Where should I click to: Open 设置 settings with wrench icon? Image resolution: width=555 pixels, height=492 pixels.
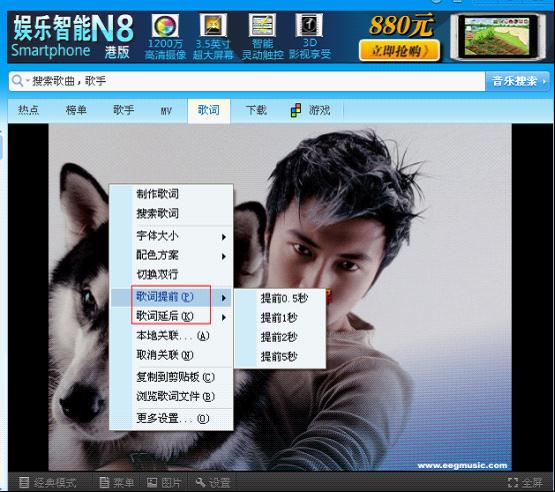213,482
